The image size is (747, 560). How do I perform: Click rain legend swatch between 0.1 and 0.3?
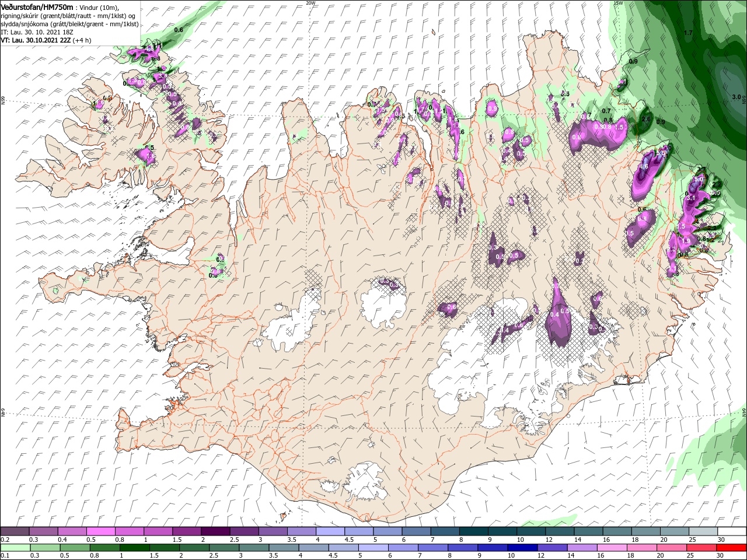click(15, 548)
